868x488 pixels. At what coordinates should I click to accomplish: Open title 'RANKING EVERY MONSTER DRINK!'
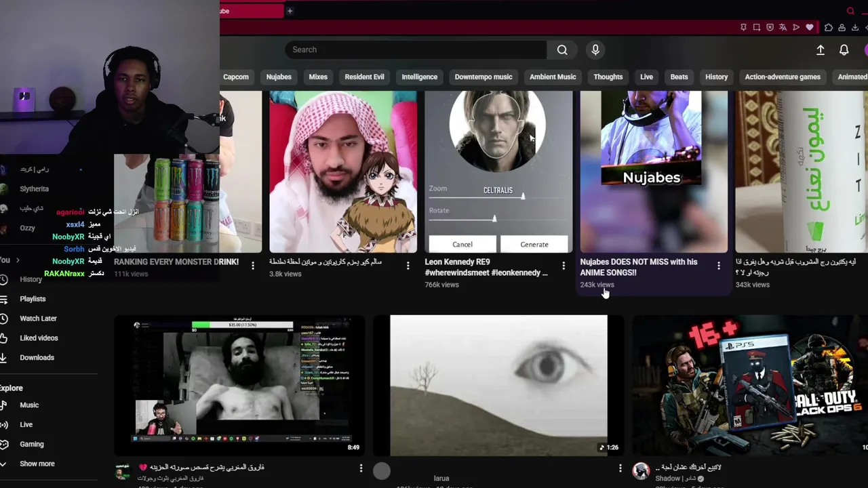(x=176, y=262)
